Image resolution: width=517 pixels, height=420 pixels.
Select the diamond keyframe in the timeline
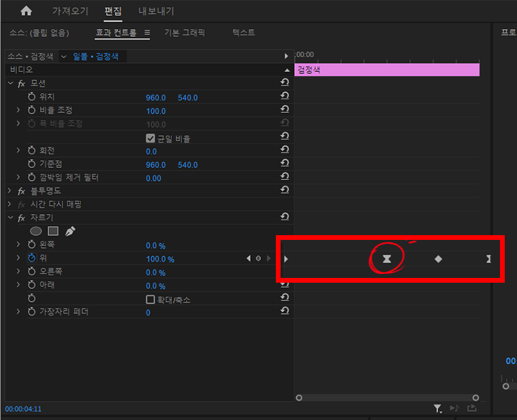[x=438, y=259]
